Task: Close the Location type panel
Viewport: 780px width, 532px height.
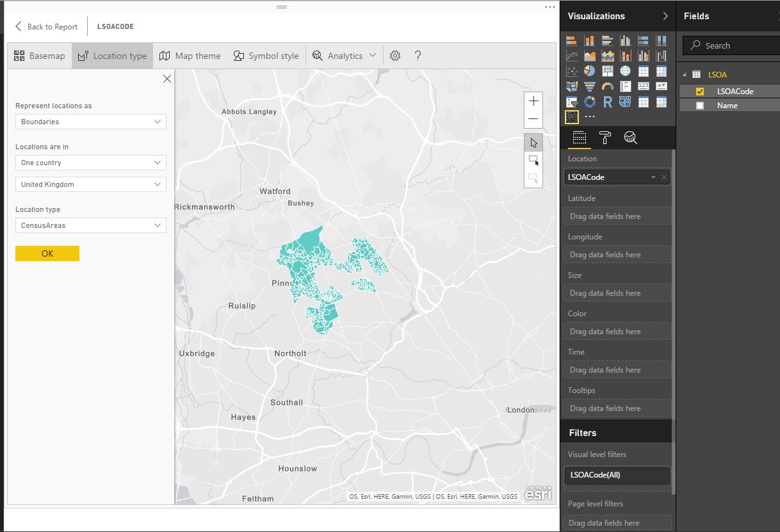Action: click(x=167, y=79)
